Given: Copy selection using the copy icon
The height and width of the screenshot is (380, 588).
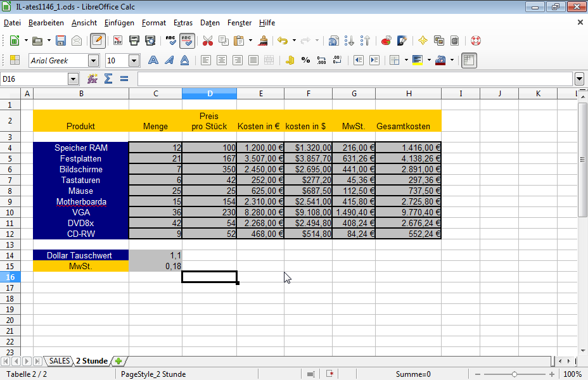Looking at the screenshot, I should click(x=224, y=41).
